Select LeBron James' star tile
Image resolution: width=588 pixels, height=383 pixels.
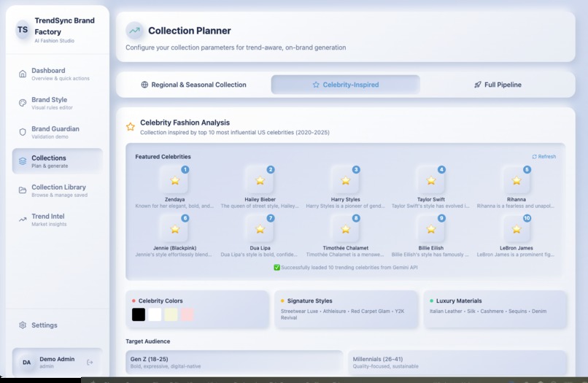(x=517, y=229)
